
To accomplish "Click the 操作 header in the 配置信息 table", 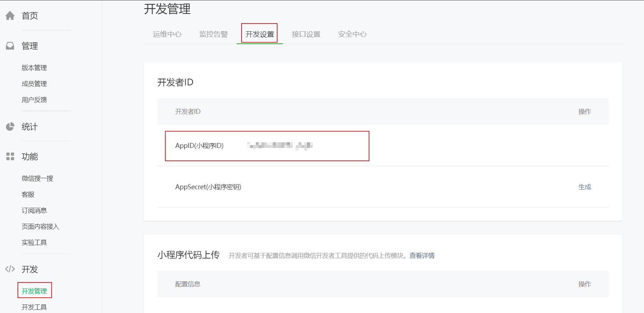I will click(585, 284).
